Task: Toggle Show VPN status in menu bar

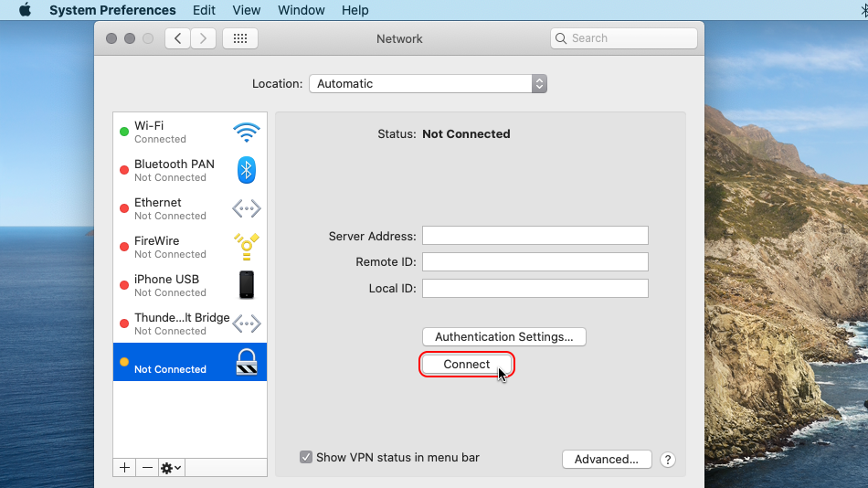Action: (x=307, y=457)
